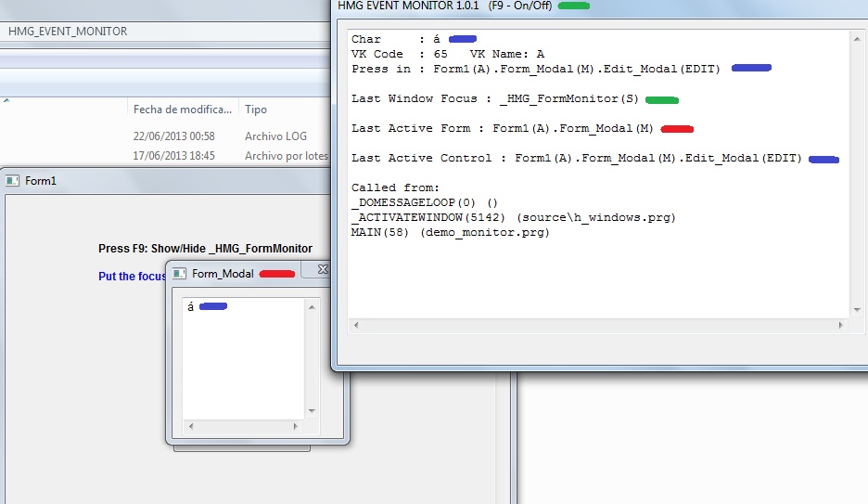Click the event monitor log down scroll arrow
The width and height of the screenshot is (868, 504).
tap(857, 310)
